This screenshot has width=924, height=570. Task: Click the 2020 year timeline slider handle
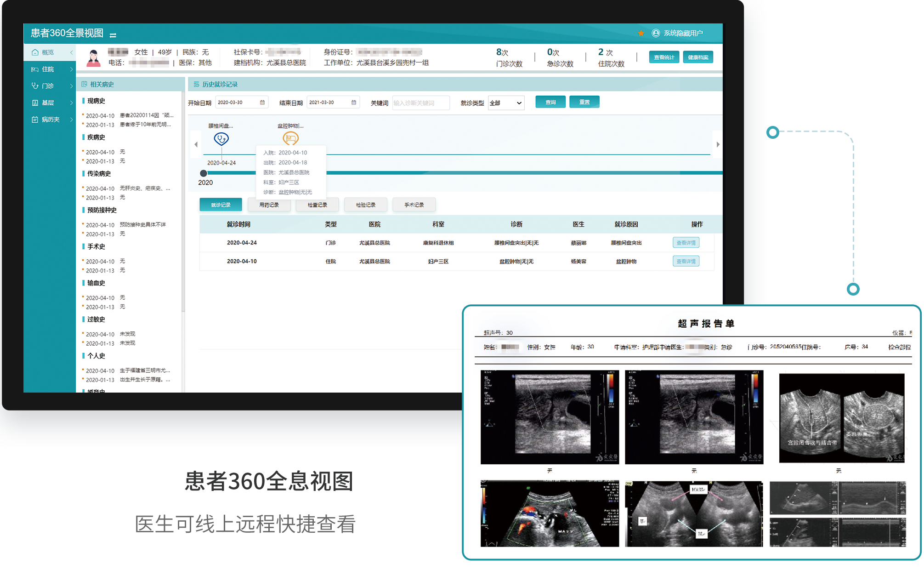click(204, 173)
